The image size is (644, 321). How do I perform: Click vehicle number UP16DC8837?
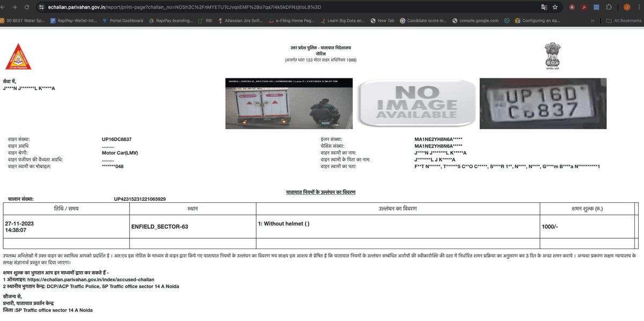click(x=116, y=140)
